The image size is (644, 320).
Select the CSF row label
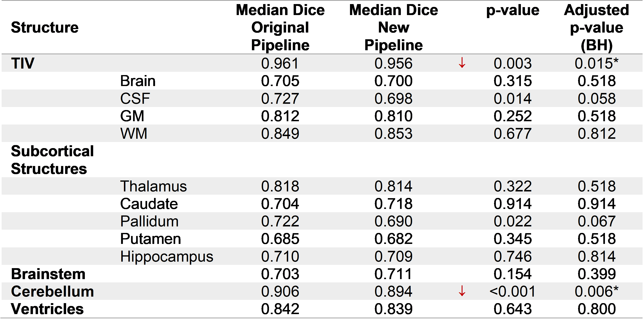coord(135,98)
